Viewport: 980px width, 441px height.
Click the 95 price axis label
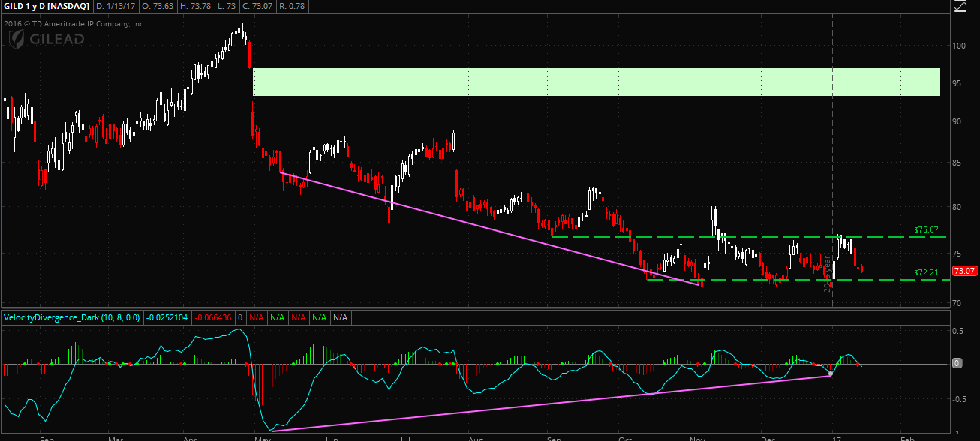point(958,82)
